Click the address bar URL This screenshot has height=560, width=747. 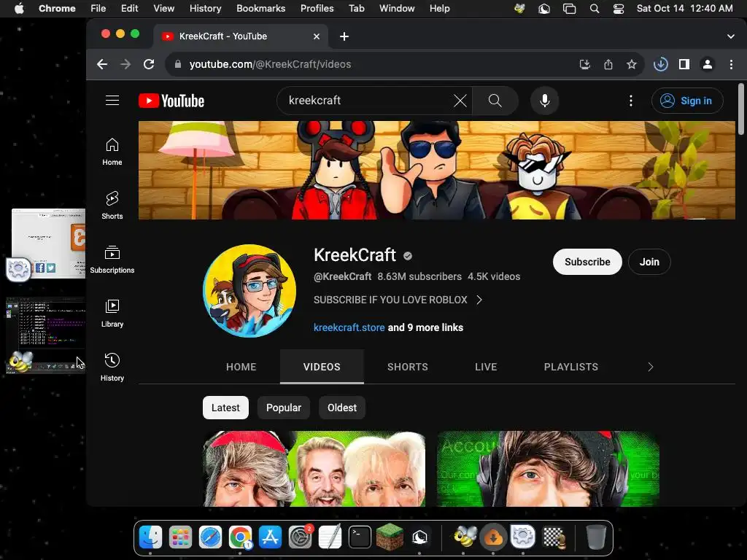point(270,64)
